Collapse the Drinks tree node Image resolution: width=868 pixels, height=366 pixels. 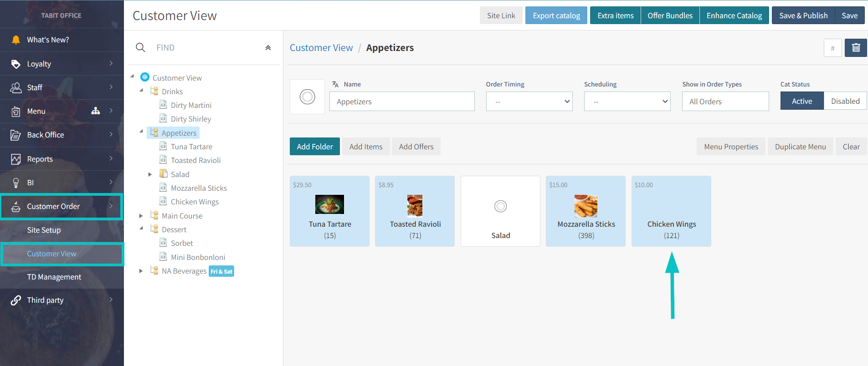point(141,90)
